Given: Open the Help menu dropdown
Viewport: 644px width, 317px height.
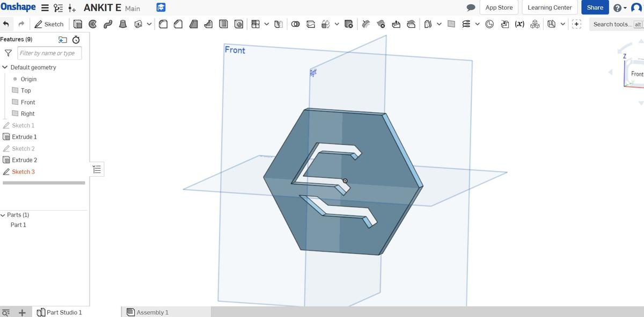Looking at the screenshot, I should 620,8.
